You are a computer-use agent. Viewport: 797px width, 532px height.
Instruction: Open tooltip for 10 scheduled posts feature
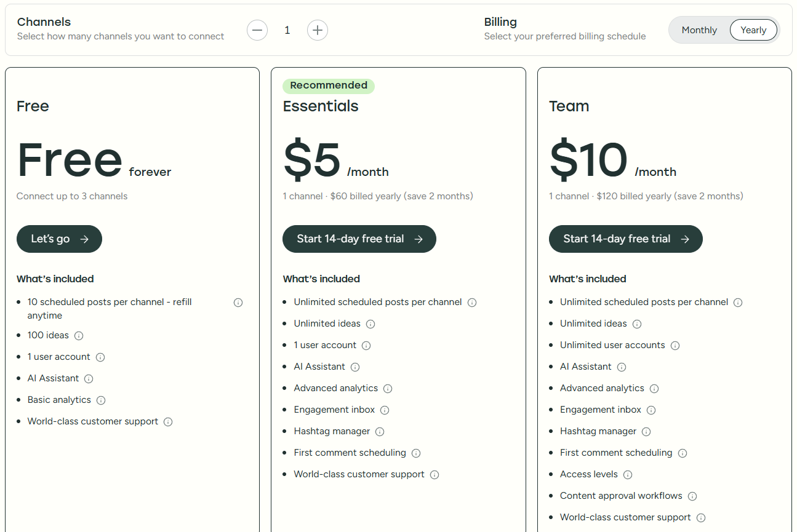point(238,302)
